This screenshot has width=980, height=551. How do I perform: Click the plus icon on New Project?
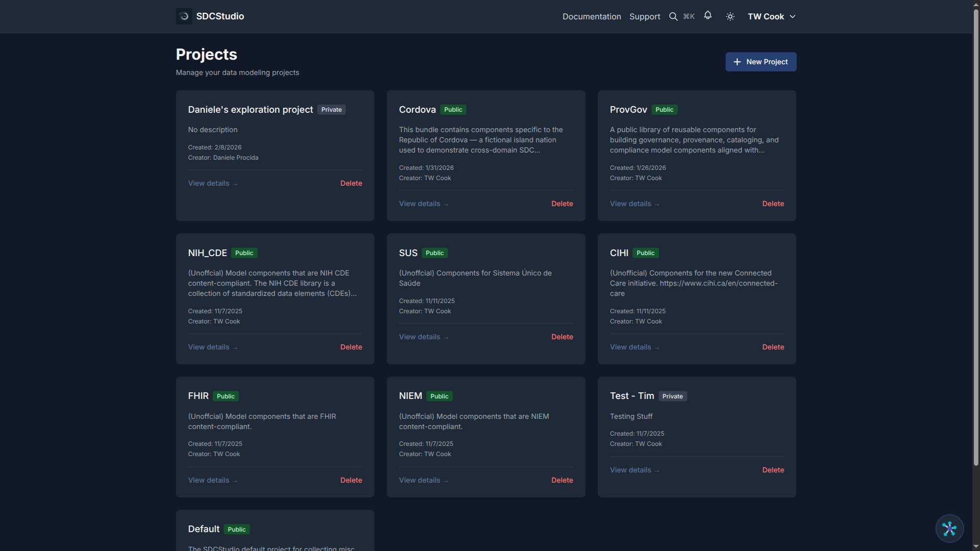coord(737,62)
